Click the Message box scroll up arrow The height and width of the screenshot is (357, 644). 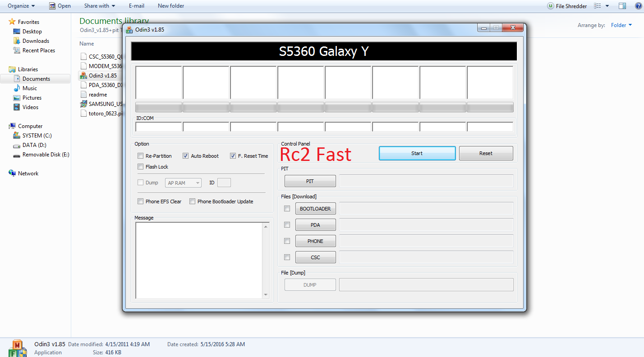click(x=266, y=226)
